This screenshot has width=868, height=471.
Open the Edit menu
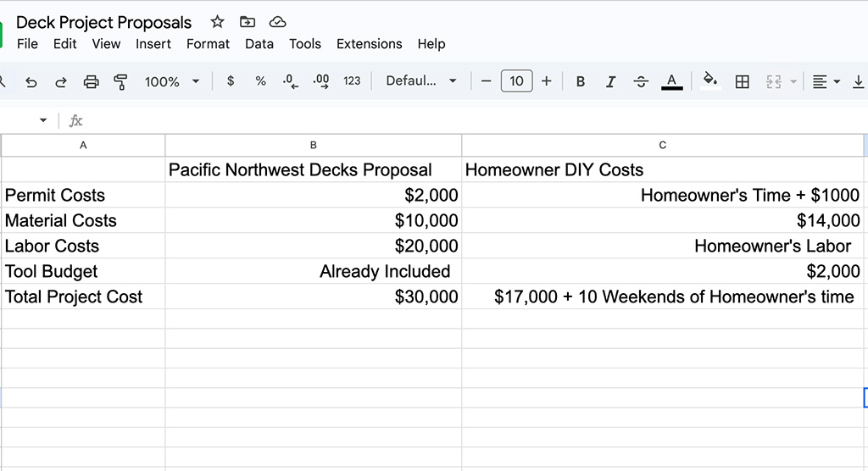(64, 44)
